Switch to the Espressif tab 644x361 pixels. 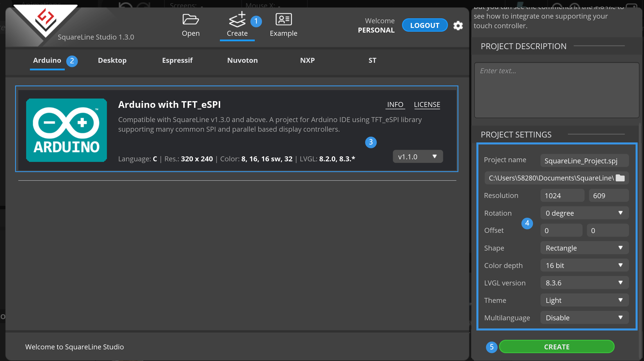click(177, 60)
